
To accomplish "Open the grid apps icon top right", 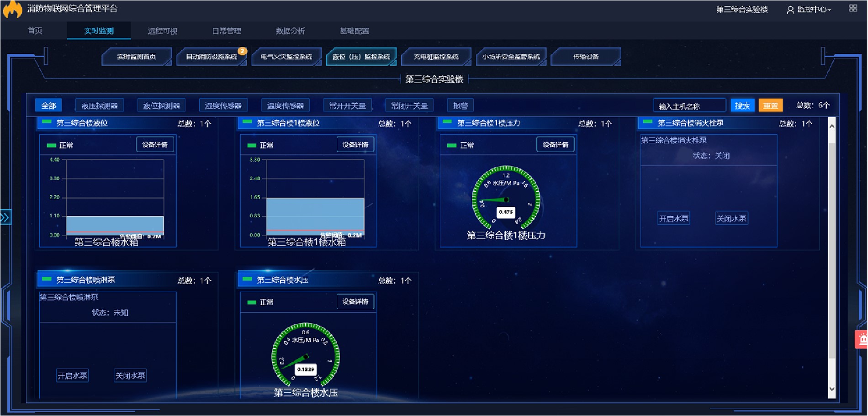I will [x=852, y=9].
